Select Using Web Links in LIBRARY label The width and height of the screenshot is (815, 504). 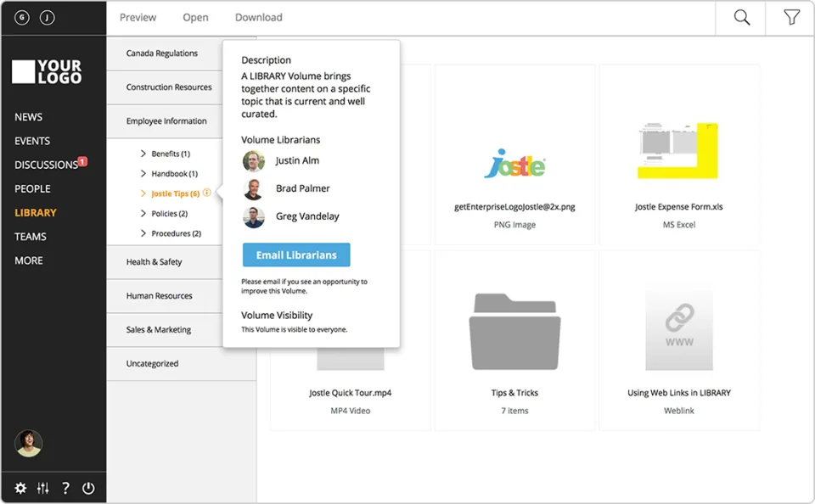coord(679,393)
